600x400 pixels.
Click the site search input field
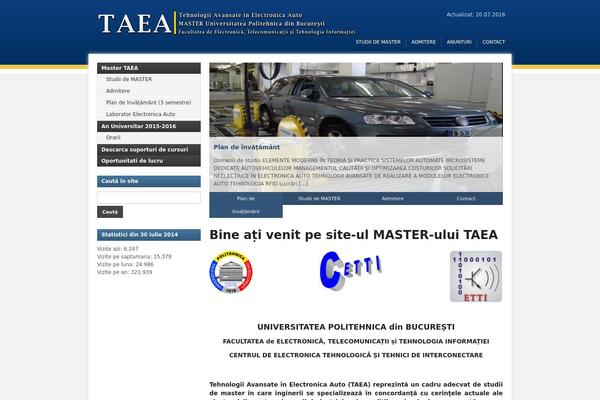point(149,198)
